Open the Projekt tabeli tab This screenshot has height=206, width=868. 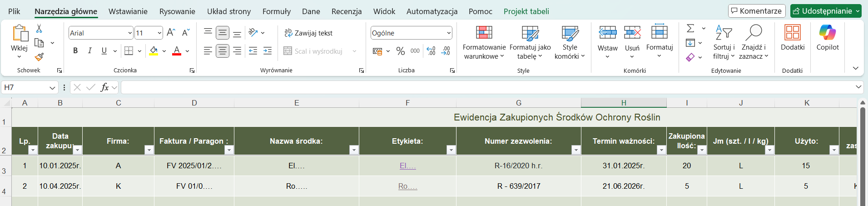pos(526,11)
